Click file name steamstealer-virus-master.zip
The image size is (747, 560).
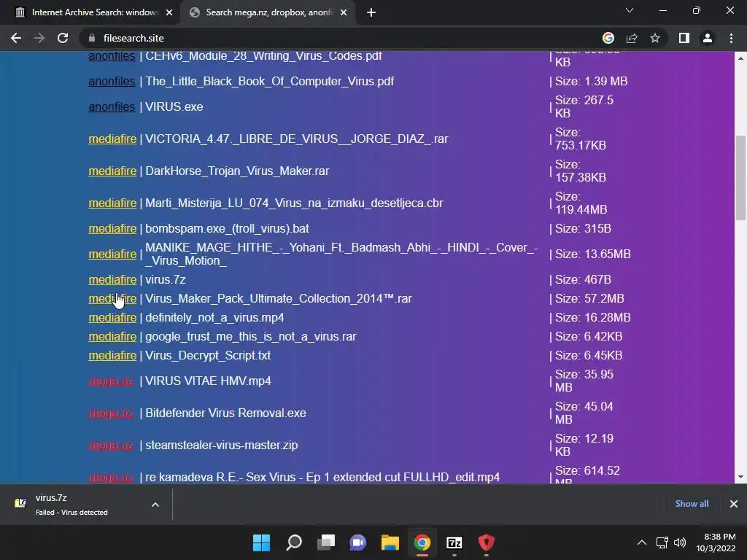pyautogui.click(x=222, y=446)
